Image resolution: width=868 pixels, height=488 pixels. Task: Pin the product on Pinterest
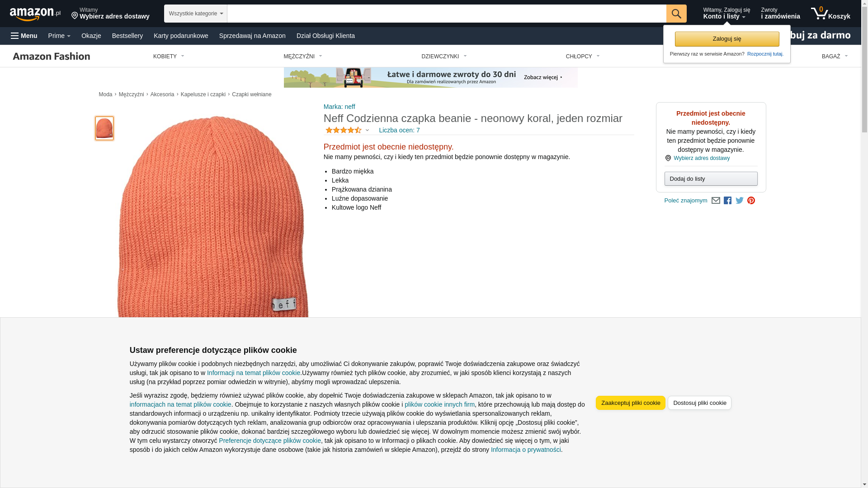tap(751, 201)
